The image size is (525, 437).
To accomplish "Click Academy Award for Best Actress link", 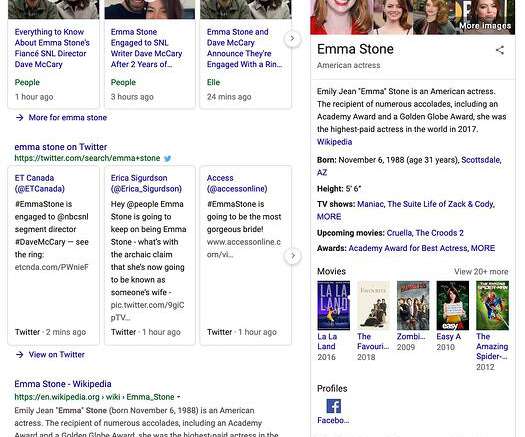I will point(408,248).
